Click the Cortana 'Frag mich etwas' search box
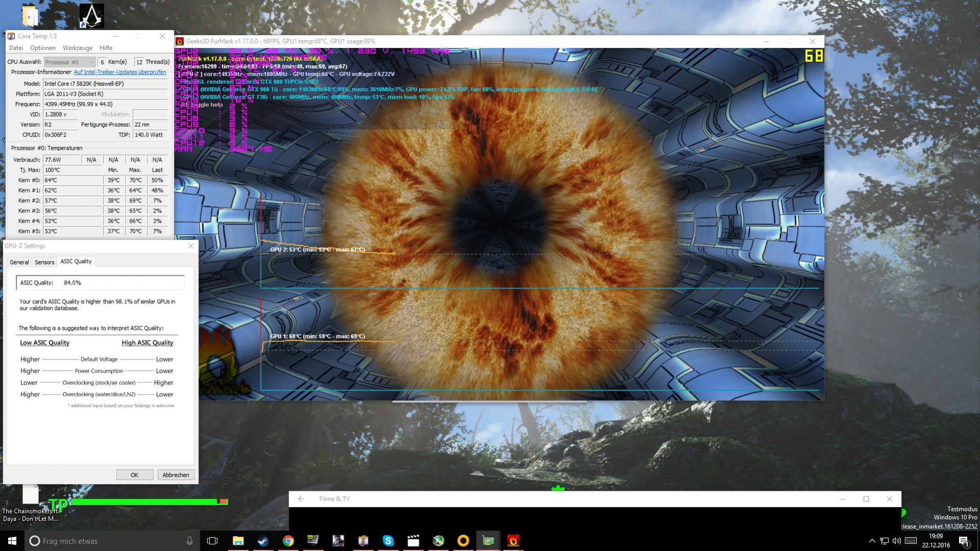The image size is (980, 551). point(112,541)
